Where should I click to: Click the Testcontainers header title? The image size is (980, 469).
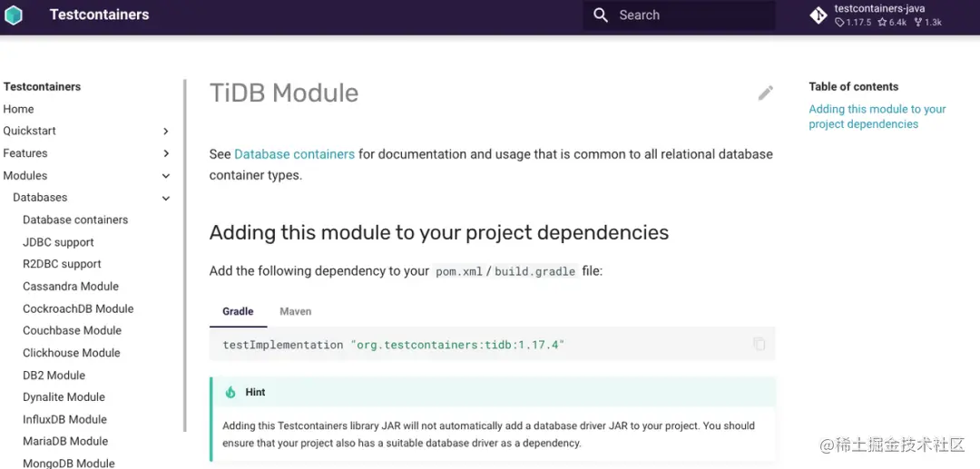click(x=100, y=15)
